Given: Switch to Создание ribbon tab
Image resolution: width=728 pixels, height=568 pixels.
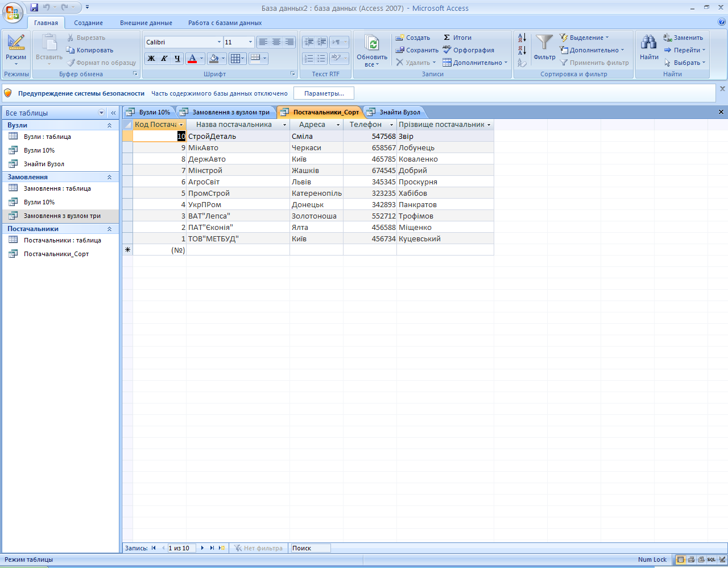Looking at the screenshot, I should [88, 23].
